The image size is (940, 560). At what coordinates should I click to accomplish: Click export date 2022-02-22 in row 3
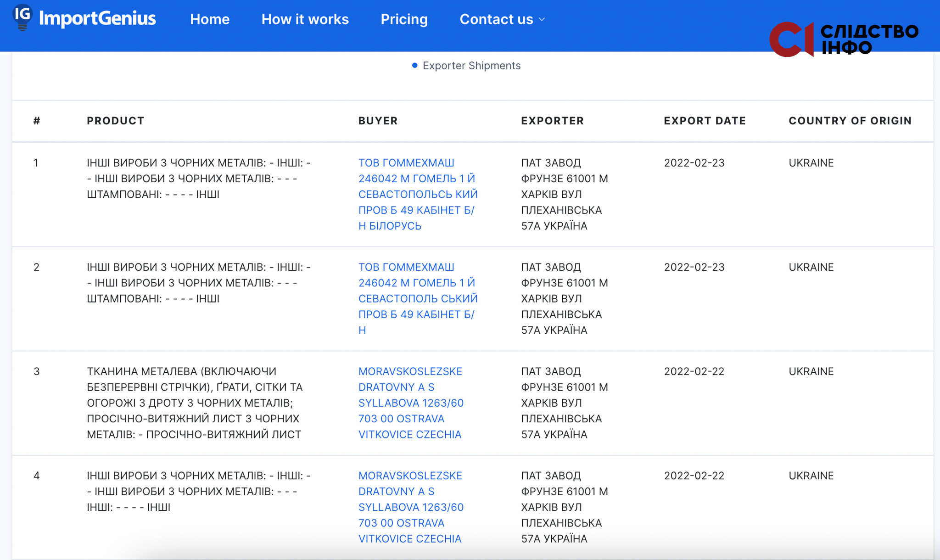tap(694, 371)
